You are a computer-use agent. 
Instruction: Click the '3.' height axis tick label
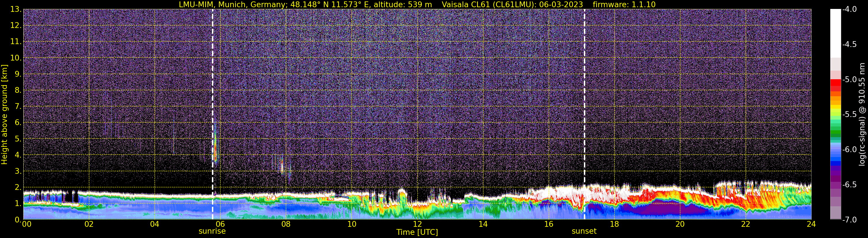click(18, 171)
